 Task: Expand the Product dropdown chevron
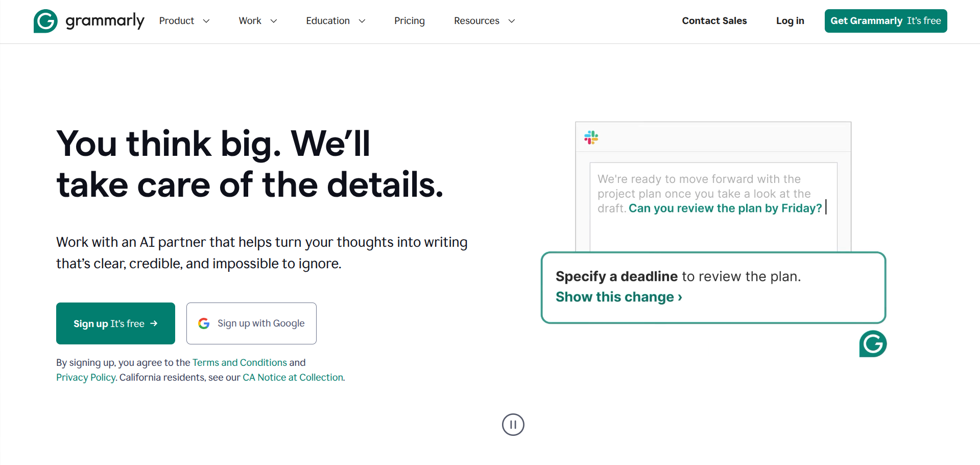(206, 21)
